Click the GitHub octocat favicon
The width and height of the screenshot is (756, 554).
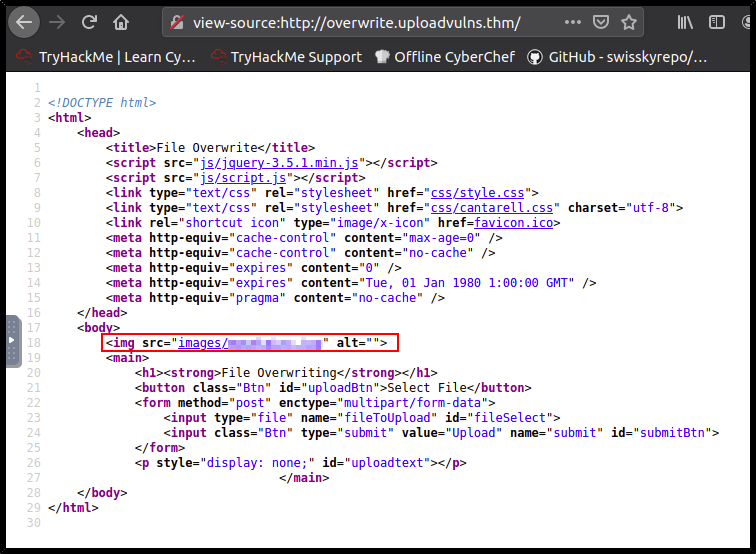point(535,57)
